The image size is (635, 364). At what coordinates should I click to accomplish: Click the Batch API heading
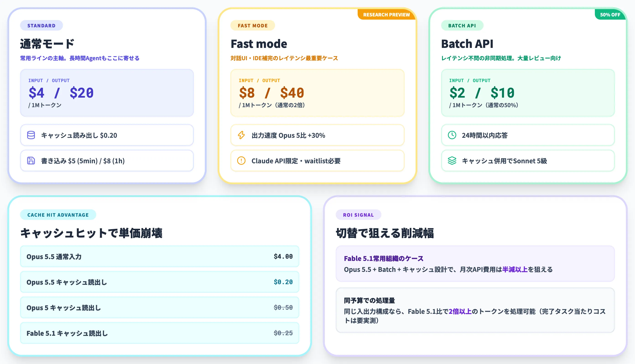(467, 44)
